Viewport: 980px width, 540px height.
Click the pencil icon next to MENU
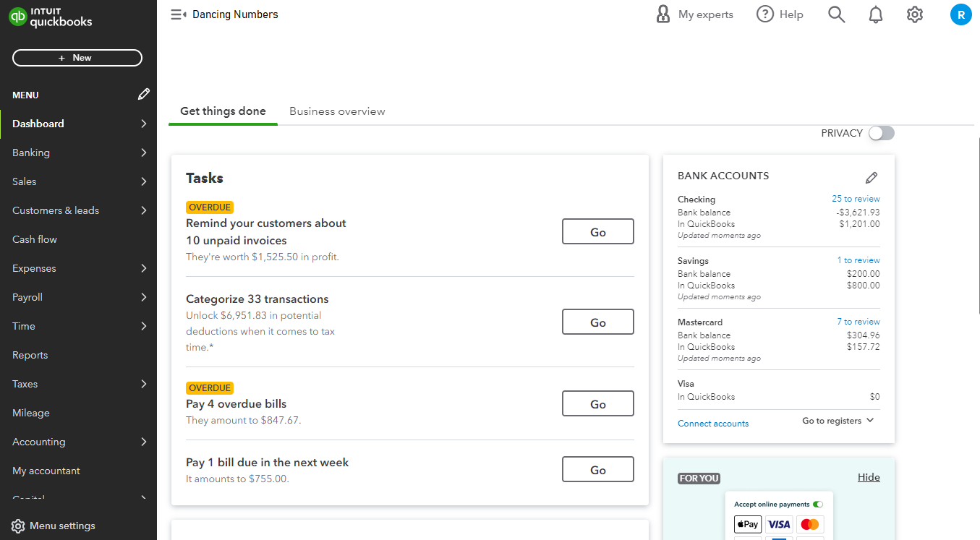pyautogui.click(x=143, y=94)
